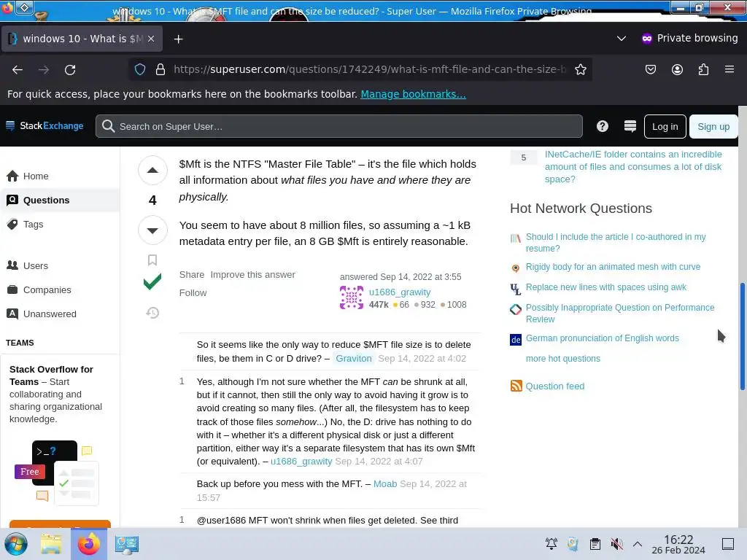Open the Firefox extensions icon

tap(703, 69)
